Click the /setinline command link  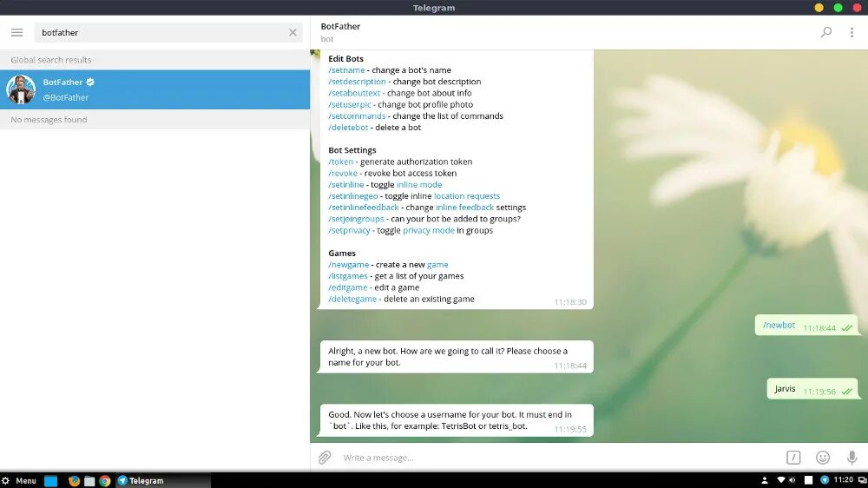point(346,184)
